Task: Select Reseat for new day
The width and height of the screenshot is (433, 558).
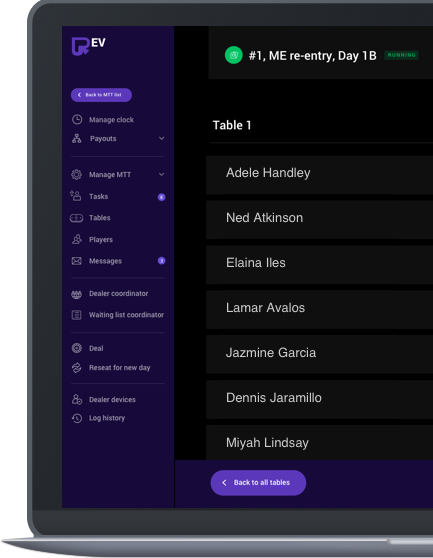Action: [120, 368]
